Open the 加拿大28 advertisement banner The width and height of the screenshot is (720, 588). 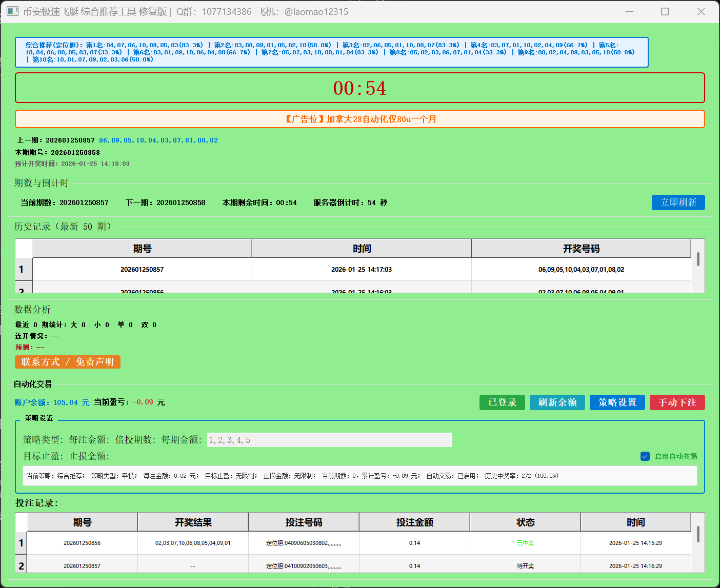point(360,118)
